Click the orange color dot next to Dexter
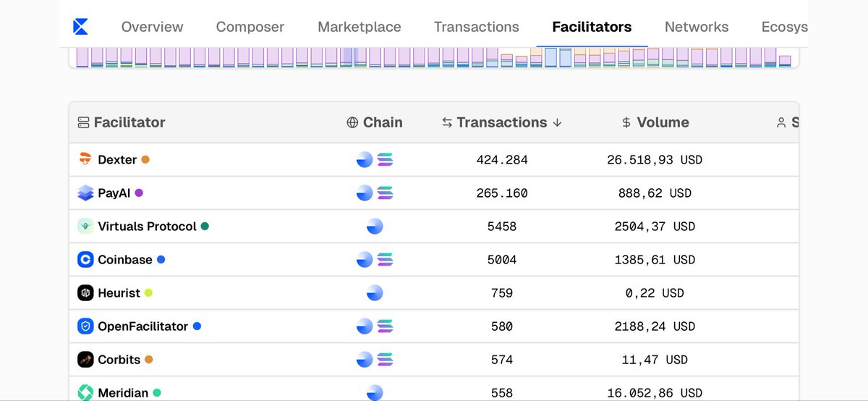Screen dimensions: 868x401 coord(145,160)
